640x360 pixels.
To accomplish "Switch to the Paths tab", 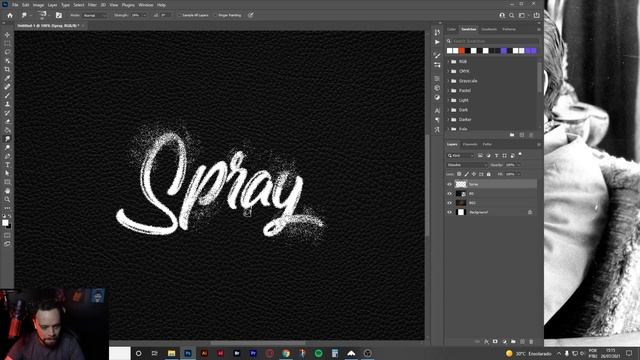I will (x=487, y=144).
